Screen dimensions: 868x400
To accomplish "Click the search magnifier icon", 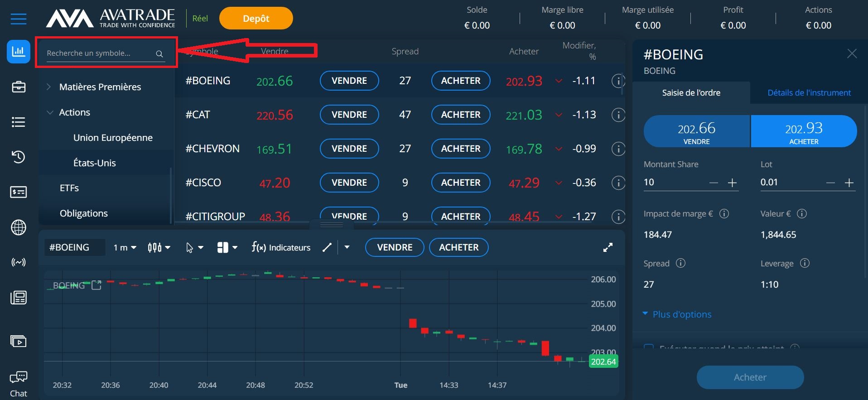I will click(159, 54).
